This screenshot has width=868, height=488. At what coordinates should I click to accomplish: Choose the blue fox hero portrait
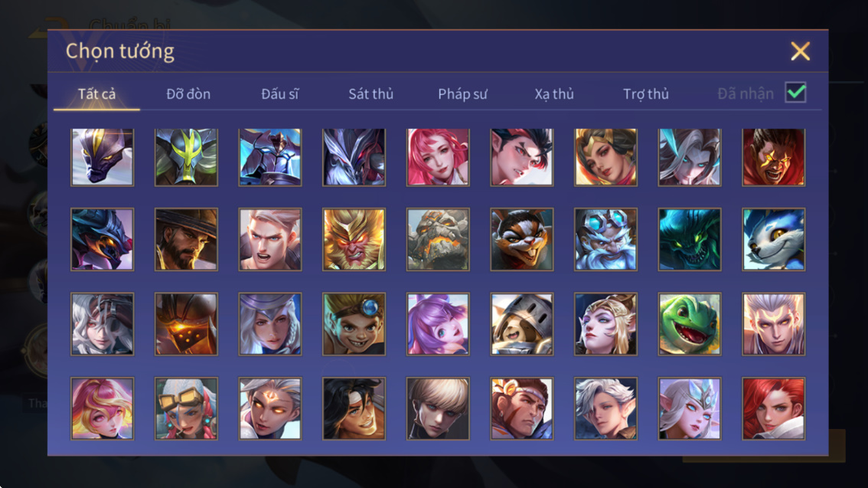[773, 239]
